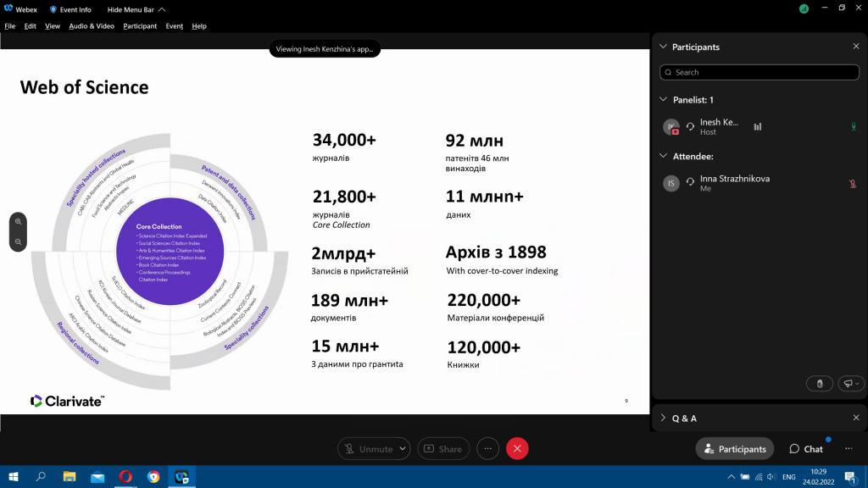
Task: Click Hide Menu Bar
Action: point(136,9)
